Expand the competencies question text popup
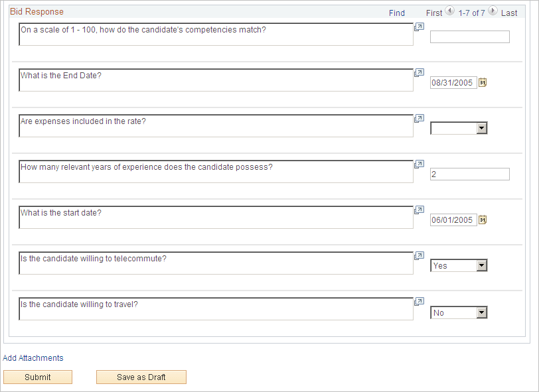The height and width of the screenshot is (392, 539). pos(419,27)
